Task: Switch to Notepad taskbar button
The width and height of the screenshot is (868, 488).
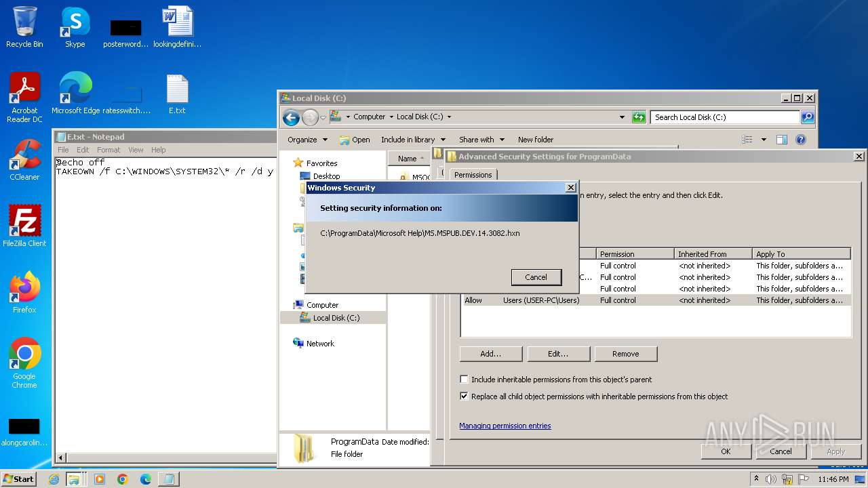Action: click(x=167, y=479)
